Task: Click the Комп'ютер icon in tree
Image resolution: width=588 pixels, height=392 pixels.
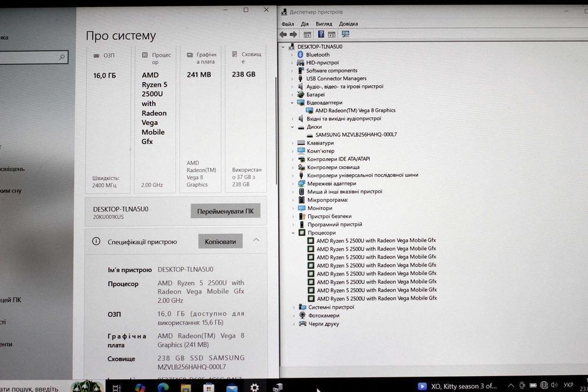Action: [x=301, y=151]
